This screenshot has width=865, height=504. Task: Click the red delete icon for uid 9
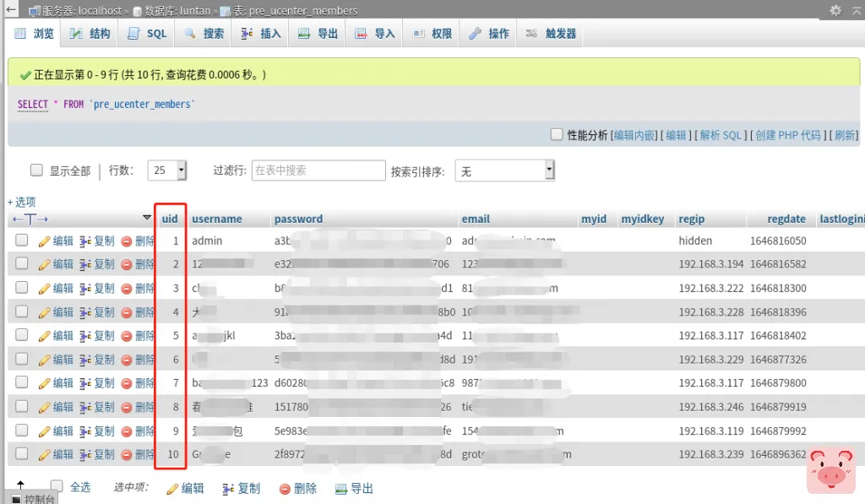127,431
